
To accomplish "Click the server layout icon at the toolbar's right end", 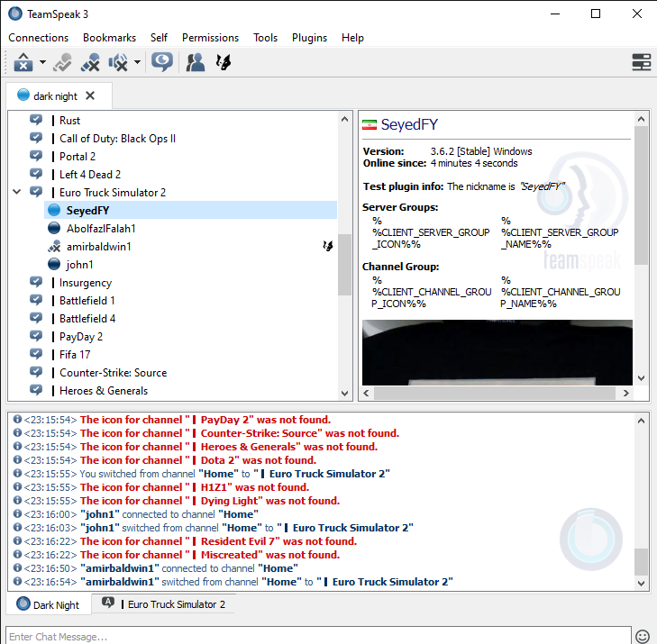I will coord(641,62).
